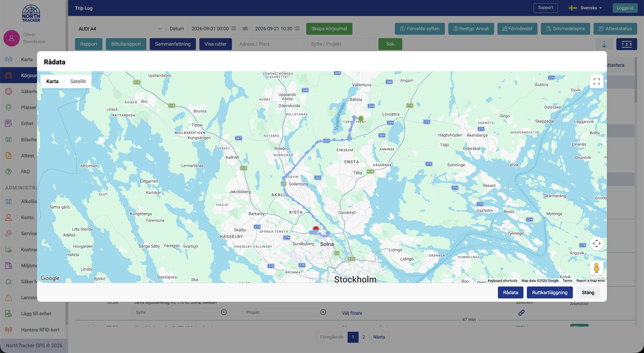
Task: Click Report a map error link
Action: point(591,281)
